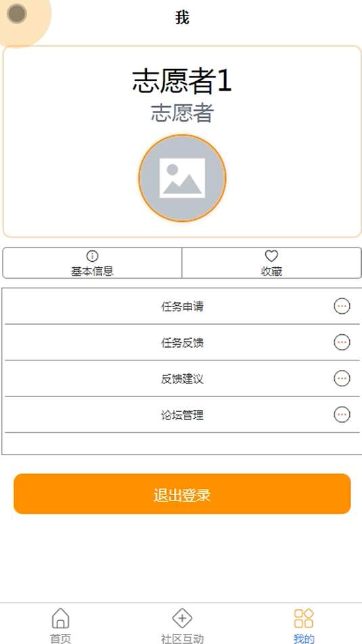The image size is (362, 644).
Task: Open the 任务申请 list entry
Action: pos(182,306)
